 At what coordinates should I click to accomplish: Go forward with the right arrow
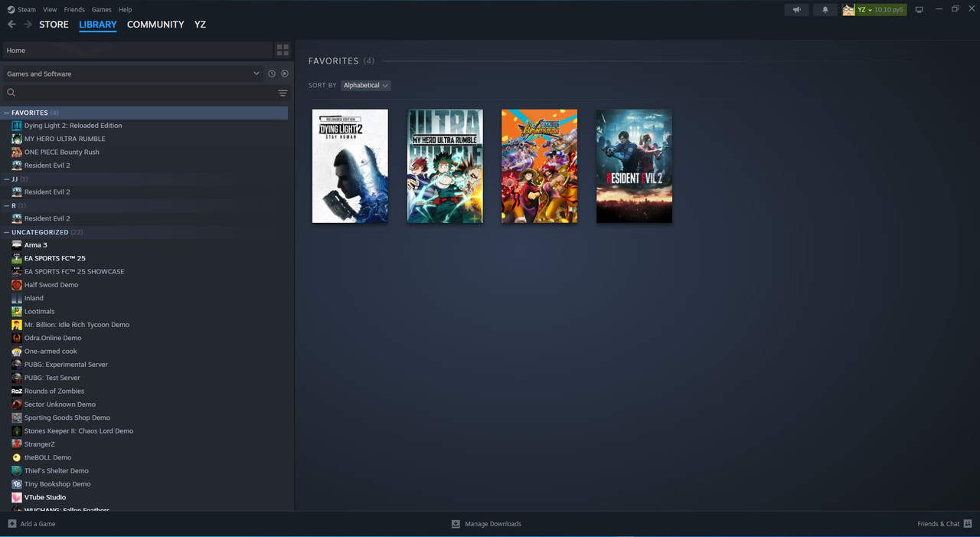click(x=28, y=25)
